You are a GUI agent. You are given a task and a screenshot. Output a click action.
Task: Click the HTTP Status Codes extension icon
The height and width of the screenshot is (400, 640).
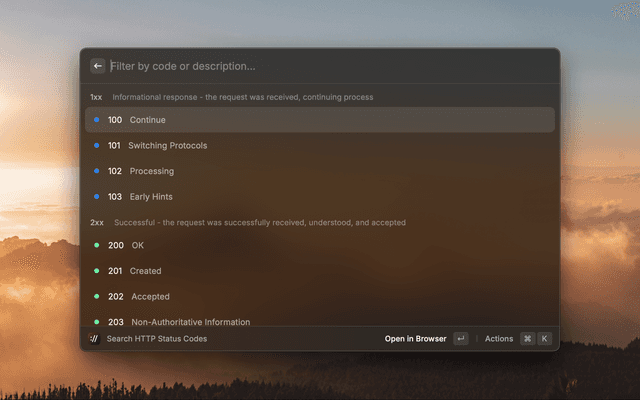point(94,339)
